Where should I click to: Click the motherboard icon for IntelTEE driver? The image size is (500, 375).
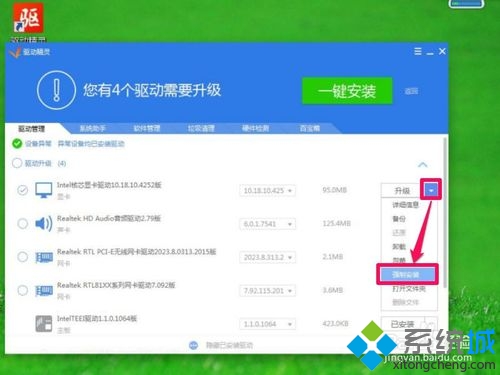(44, 323)
